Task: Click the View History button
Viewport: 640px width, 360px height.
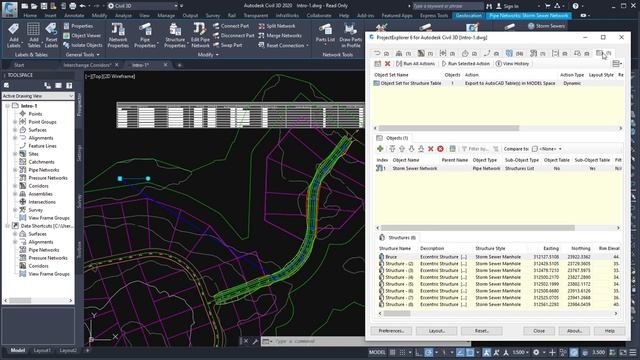Action: pyautogui.click(x=512, y=64)
